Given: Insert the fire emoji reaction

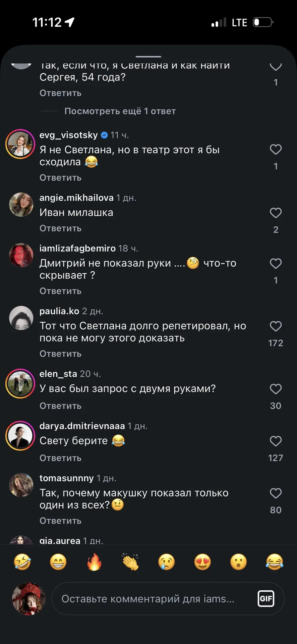Looking at the screenshot, I should coord(94,562).
